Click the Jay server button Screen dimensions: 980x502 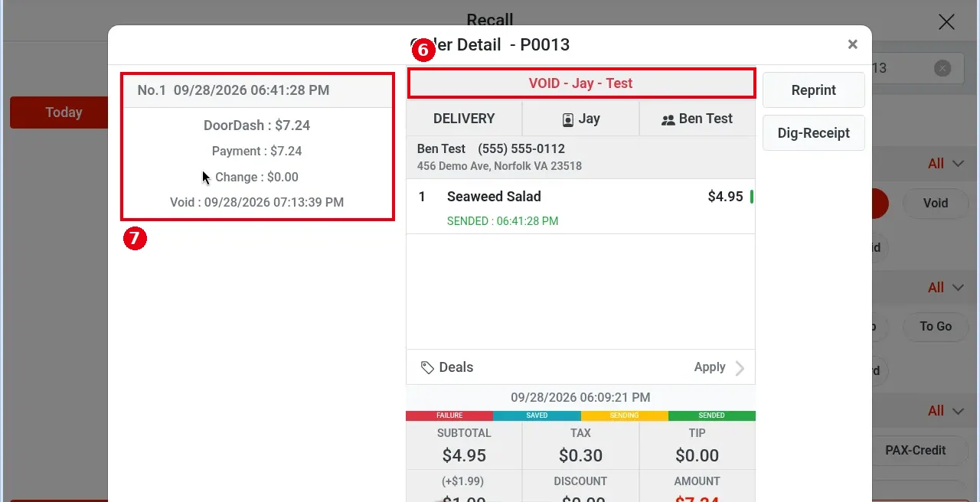[580, 119]
